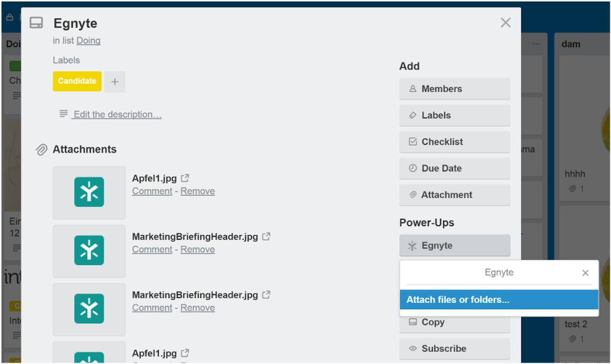This screenshot has width=611, height=364.
Task: Click the Egnyte card title
Action: pos(75,23)
